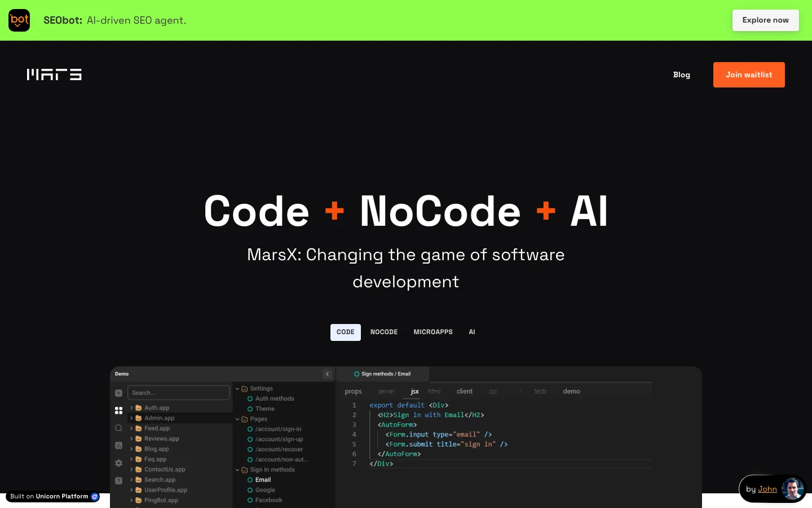The width and height of the screenshot is (812, 508).
Task: Open the /account/recover page item
Action: (x=275, y=449)
